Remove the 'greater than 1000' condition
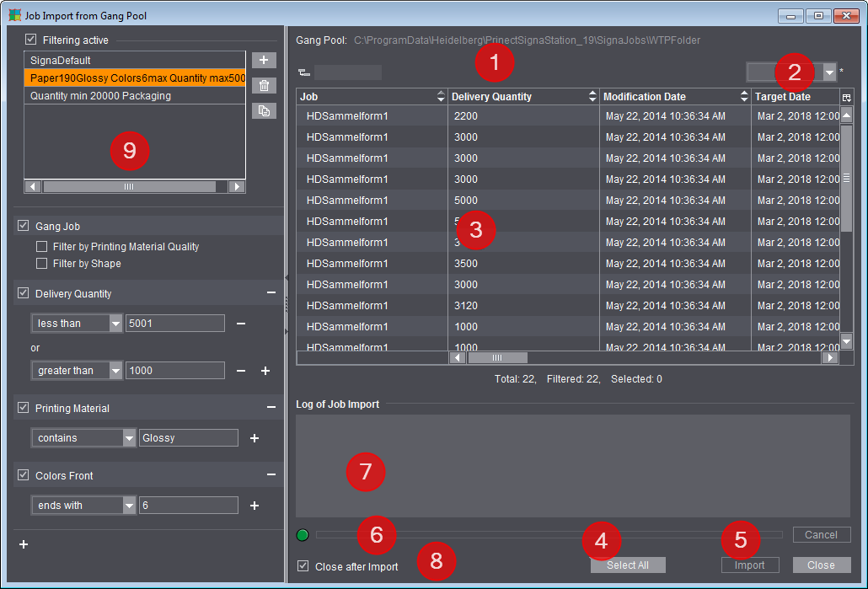 click(241, 371)
